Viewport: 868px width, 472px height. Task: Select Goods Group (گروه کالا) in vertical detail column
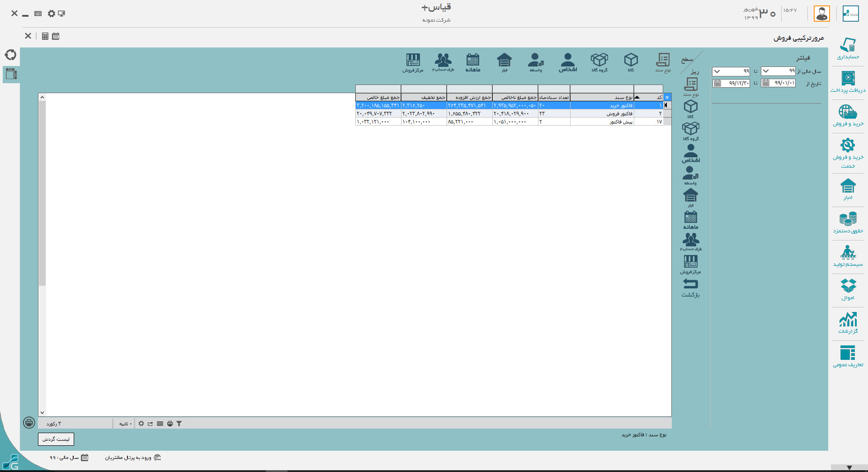pyautogui.click(x=691, y=131)
